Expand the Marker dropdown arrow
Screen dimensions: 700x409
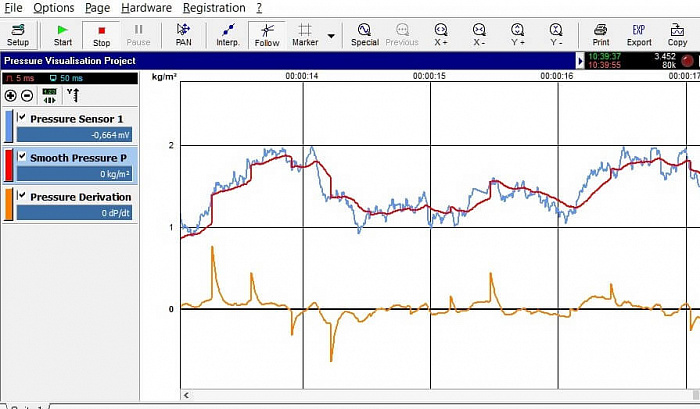pyautogui.click(x=332, y=36)
